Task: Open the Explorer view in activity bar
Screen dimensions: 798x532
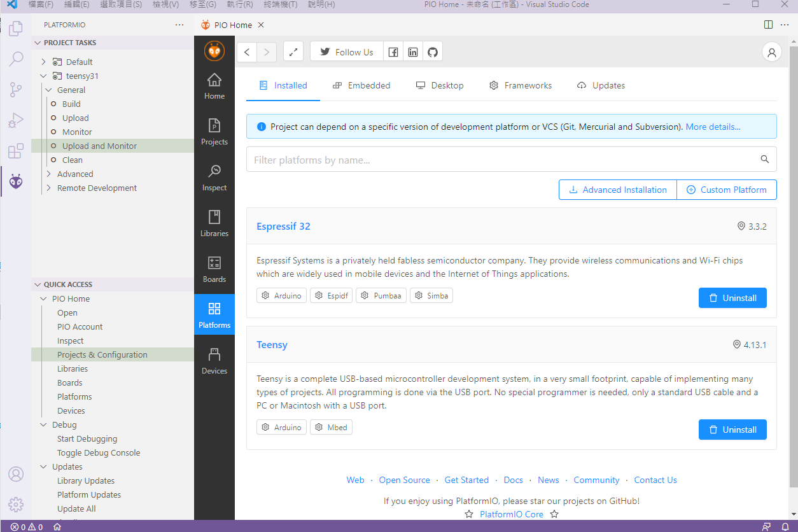Action: (x=16, y=29)
